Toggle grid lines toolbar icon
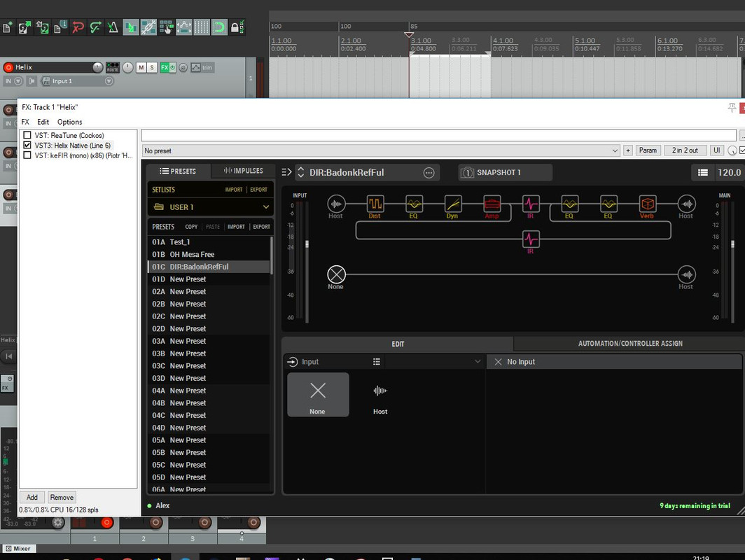Viewport: 745px width, 560px height. pos(202,27)
